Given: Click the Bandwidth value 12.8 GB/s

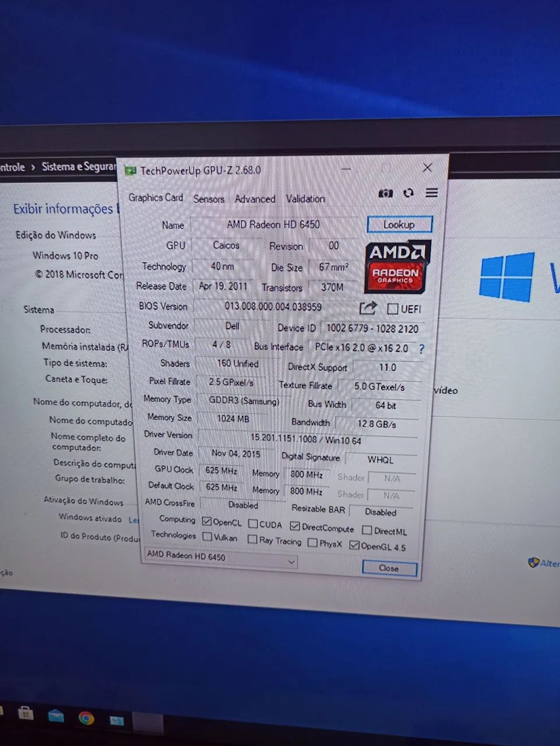Looking at the screenshot, I should [377, 424].
